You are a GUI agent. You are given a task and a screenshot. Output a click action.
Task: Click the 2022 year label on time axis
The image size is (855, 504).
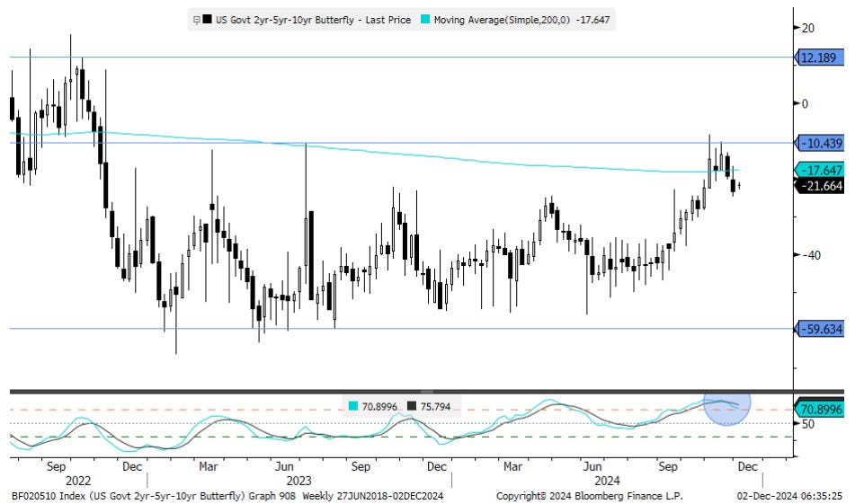coord(78,482)
